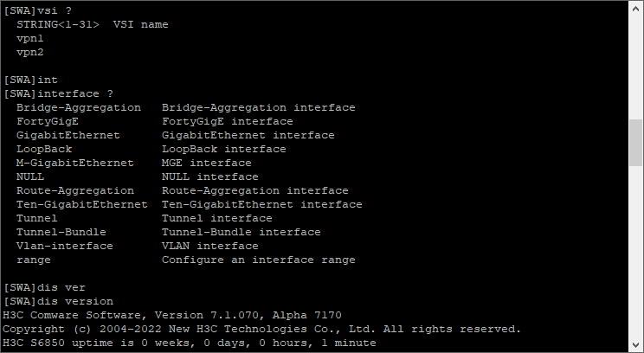Click the M-GigabitEthernet keyword
This screenshot has height=353, width=644.
74,163
